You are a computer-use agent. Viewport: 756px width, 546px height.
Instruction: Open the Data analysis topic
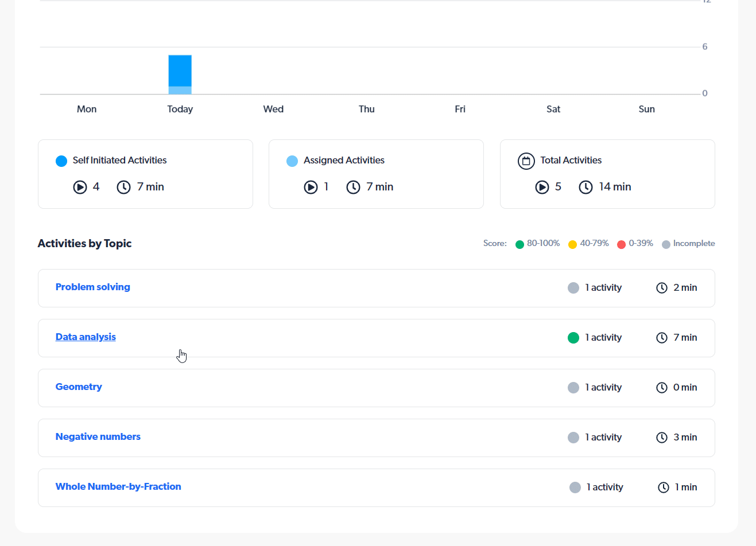(x=86, y=337)
